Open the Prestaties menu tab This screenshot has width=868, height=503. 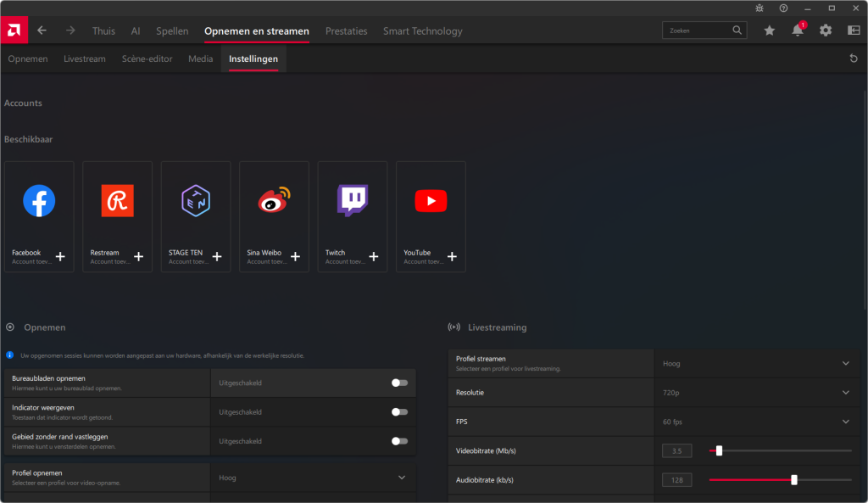tap(346, 31)
